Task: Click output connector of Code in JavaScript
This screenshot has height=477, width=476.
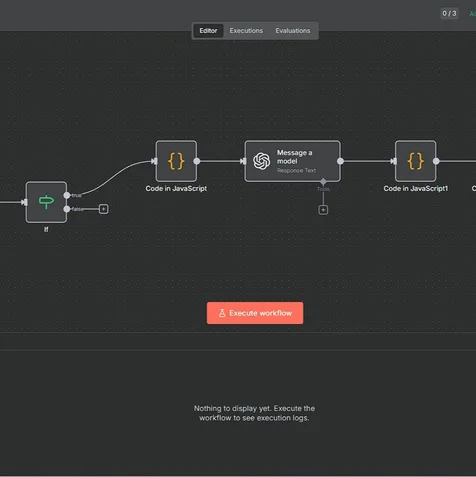Action: point(197,161)
